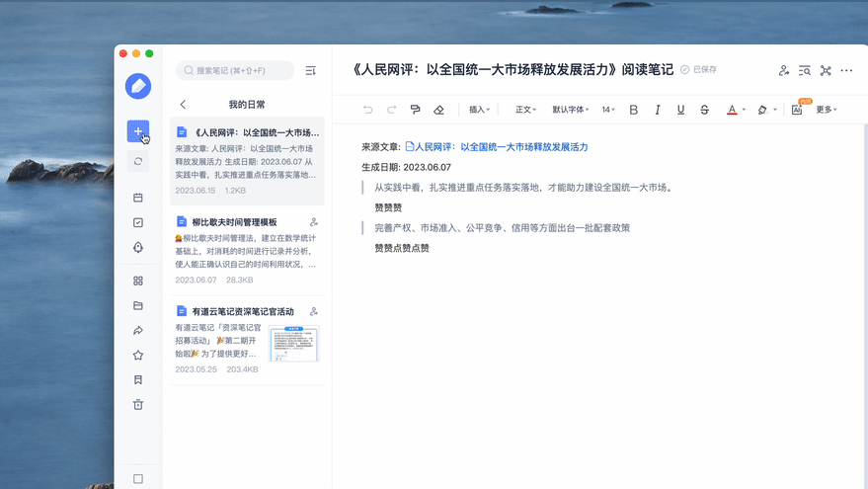
Task: Click the blue pen avatar logo
Action: (138, 86)
